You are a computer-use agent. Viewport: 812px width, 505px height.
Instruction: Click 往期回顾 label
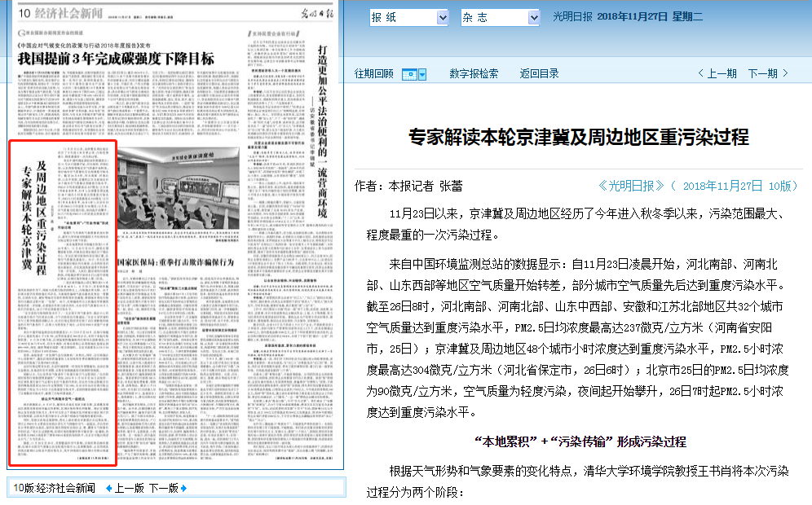click(373, 74)
